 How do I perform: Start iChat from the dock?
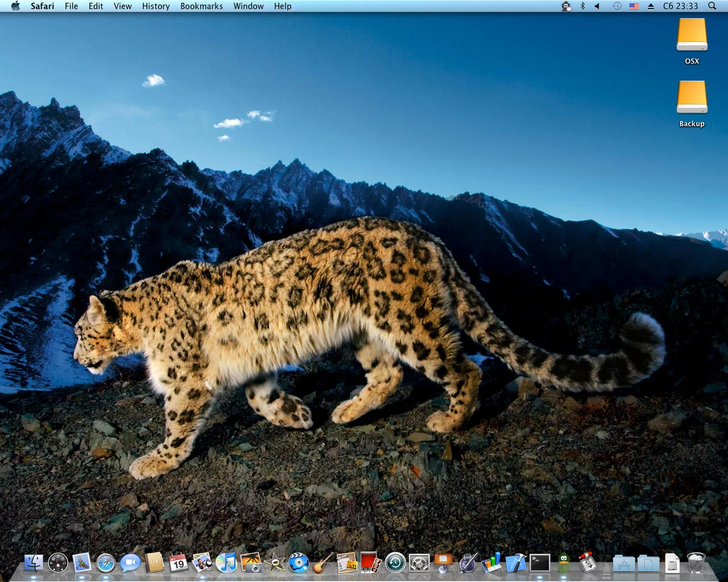pyautogui.click(x=130, y=563)
